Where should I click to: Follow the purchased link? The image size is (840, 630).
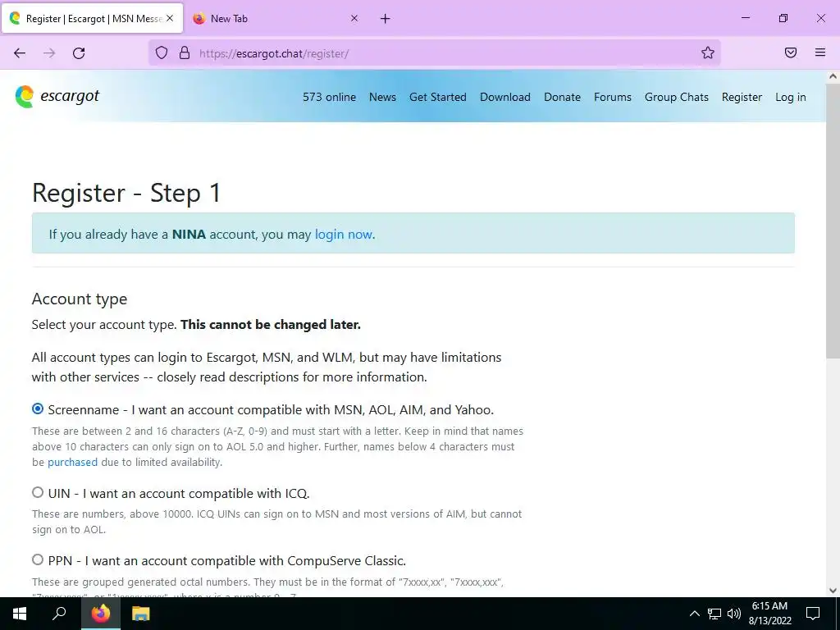pyautogui.click(x=72, y=462)
